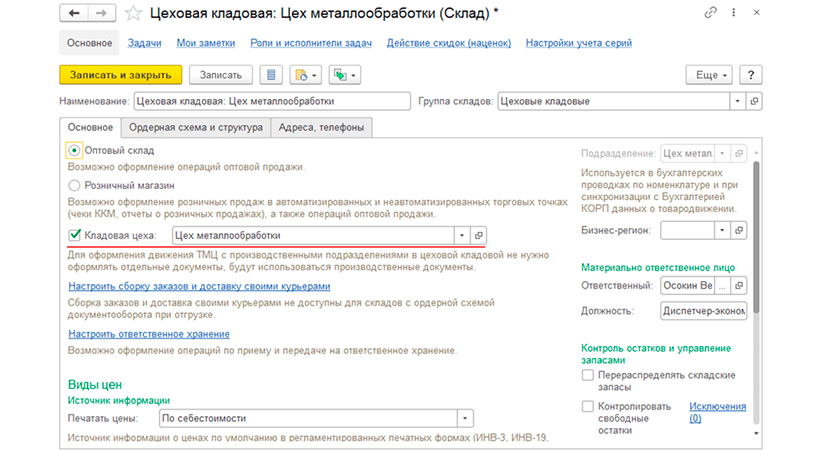Click the Должность field
This screenshot has width=828, height=450.
pos(703,311)
